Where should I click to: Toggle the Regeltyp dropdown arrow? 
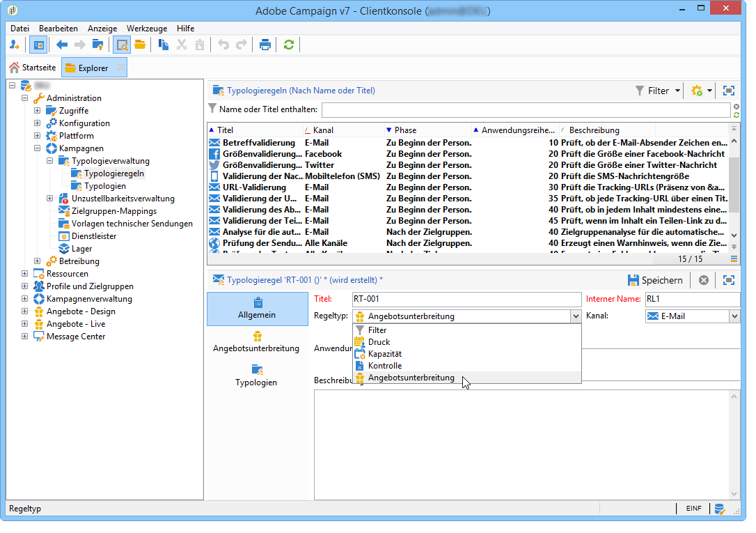pyautogui.click(x=576, y=316)
